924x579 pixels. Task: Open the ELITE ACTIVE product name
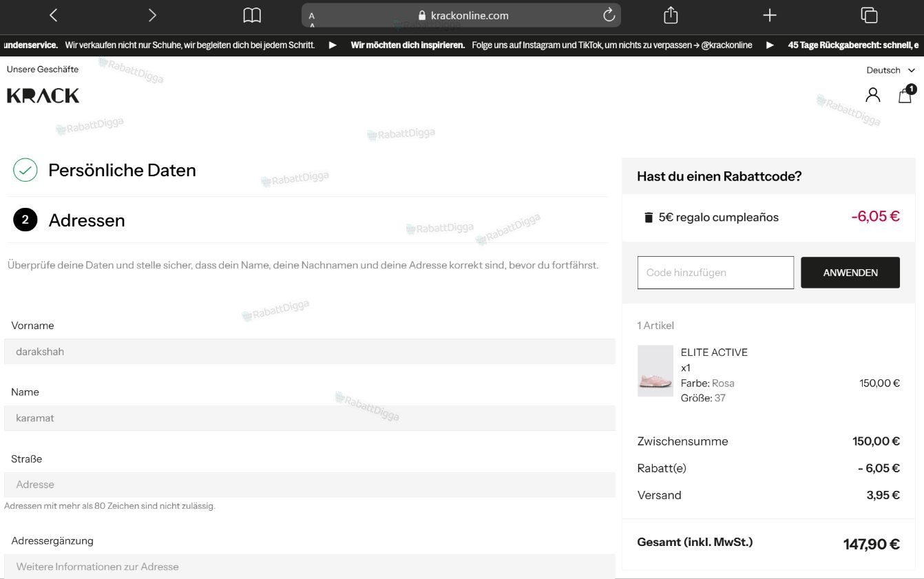714,352
